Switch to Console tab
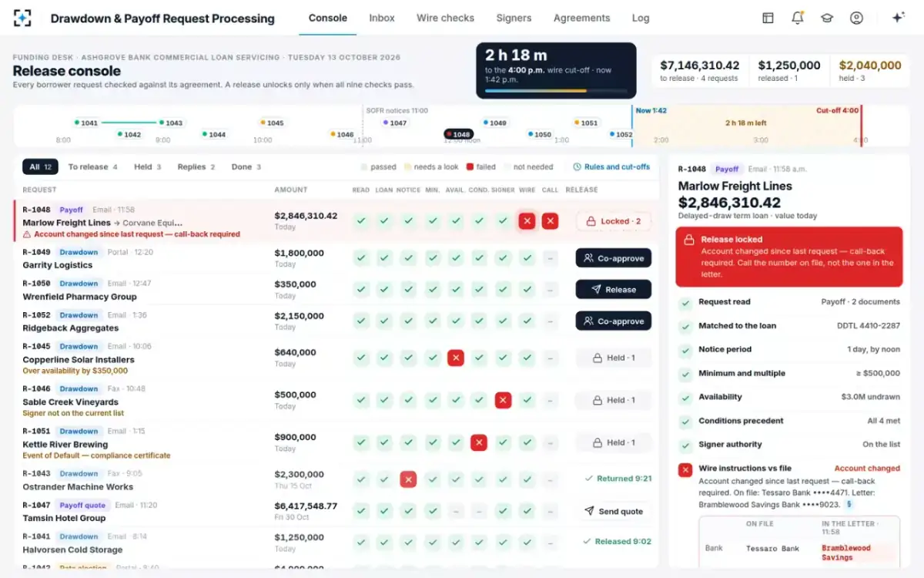Viewport: 924px width, 578px height. point(327,18)
